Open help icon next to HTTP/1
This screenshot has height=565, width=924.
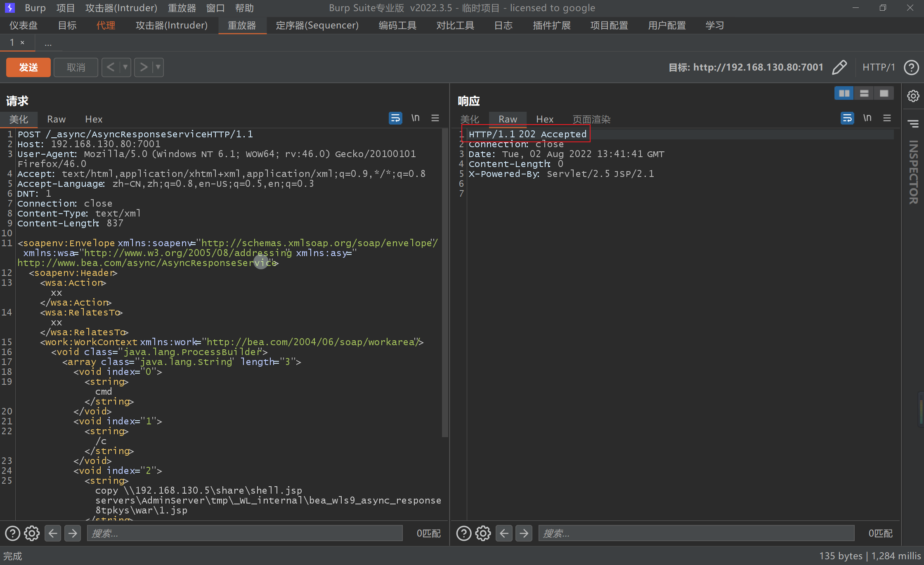(x=911, y=67)
